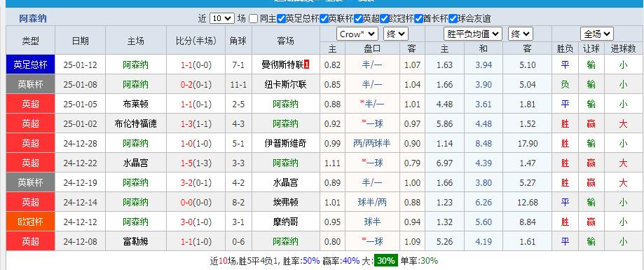Click the 阿森纳 team heading link
Image resolution: width=644 pixels, height=270 pixels.
[33, 18]
